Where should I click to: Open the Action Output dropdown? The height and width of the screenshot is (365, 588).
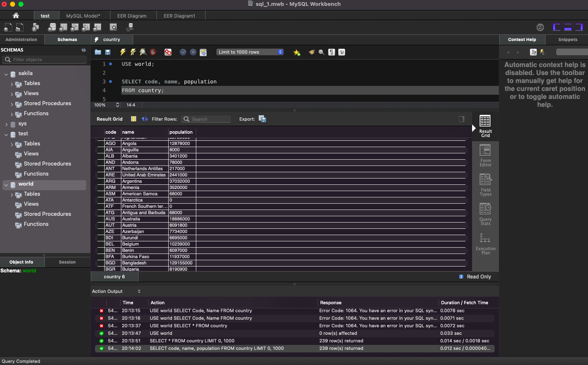pos(116,291)
